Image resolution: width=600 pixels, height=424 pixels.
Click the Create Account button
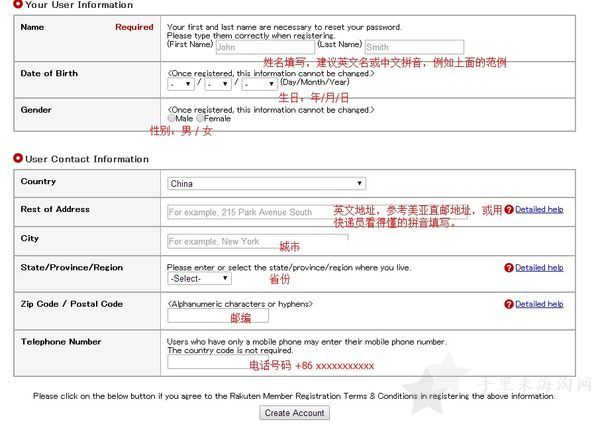[x=294, y=413]
